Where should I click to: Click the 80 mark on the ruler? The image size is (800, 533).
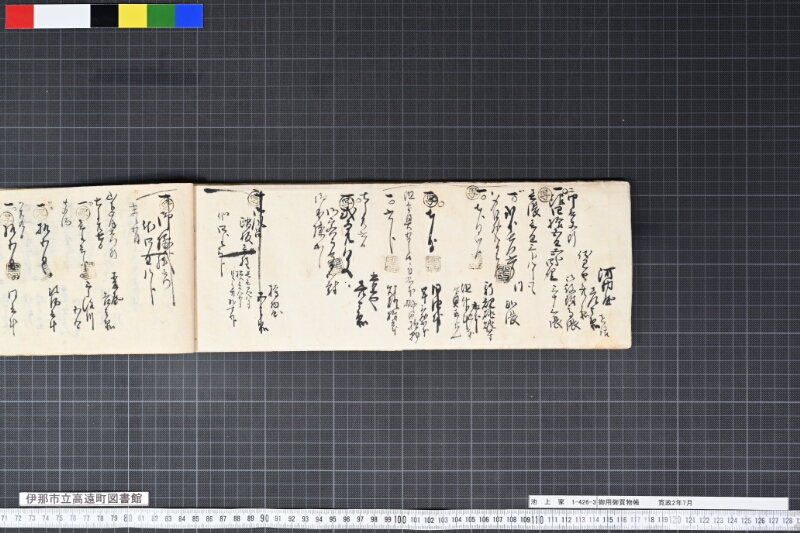[x=128, y=518]
